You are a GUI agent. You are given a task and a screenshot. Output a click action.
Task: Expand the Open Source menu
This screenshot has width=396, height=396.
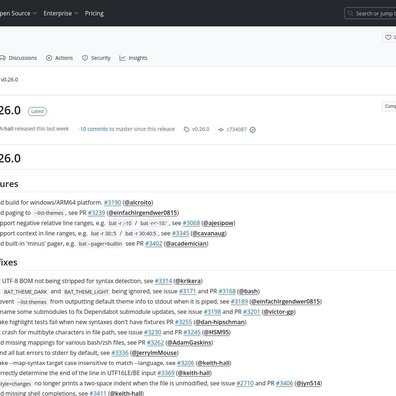18,13
